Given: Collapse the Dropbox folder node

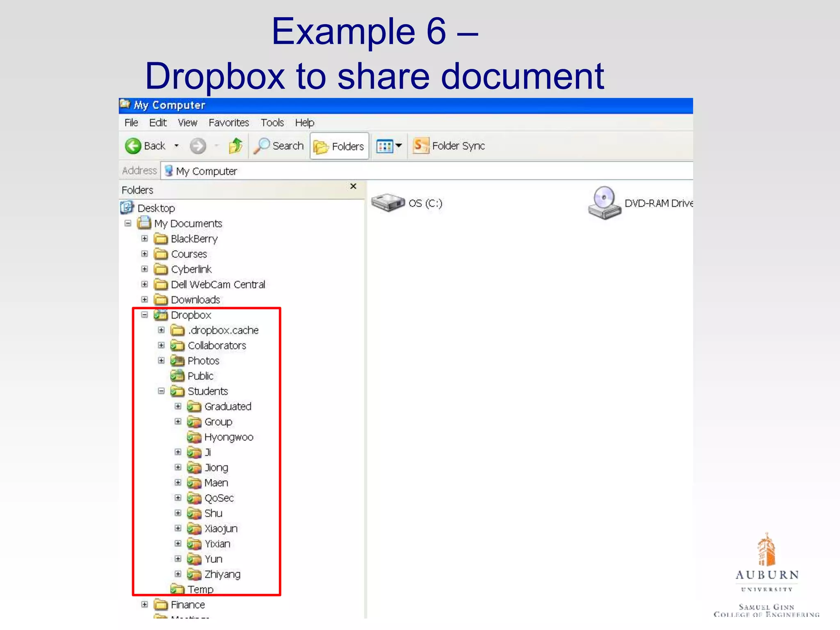Looking at the screenshot, I should pyautogui.click(x=144, y=315).
